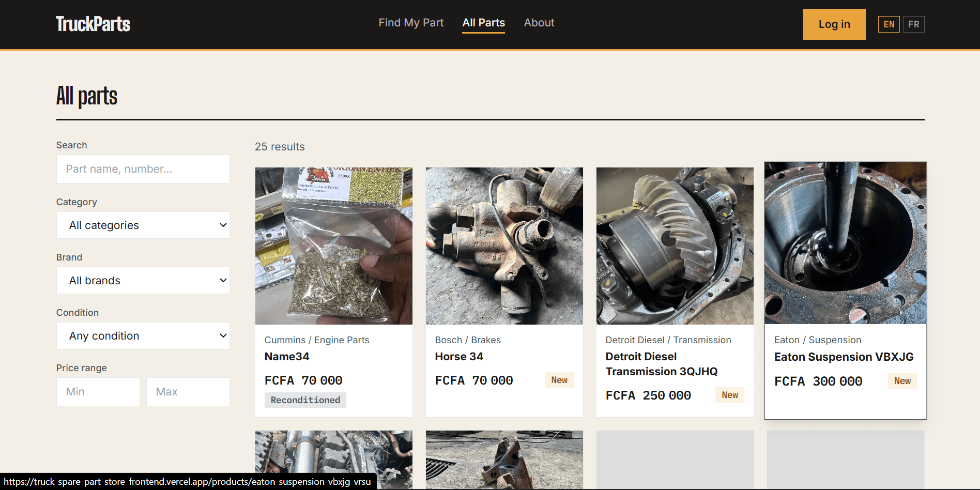980x490 pixels.
Task: Click Eaton Suspension VBXJG title
Action: click(844, 357)
